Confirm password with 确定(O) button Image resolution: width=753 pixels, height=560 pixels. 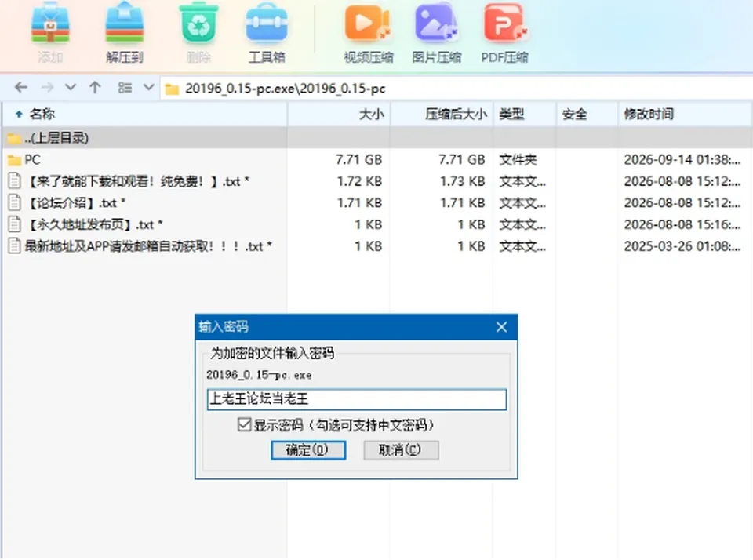coord(307,450)
